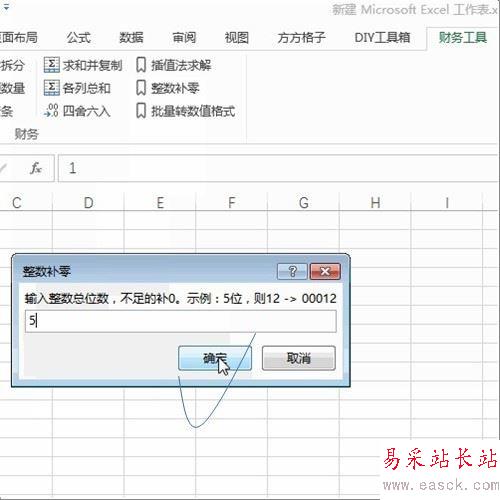The height and width of the screenshot is (500, 500).
Task: Open the 数据 ribbon tab
Action: [131, 37]
